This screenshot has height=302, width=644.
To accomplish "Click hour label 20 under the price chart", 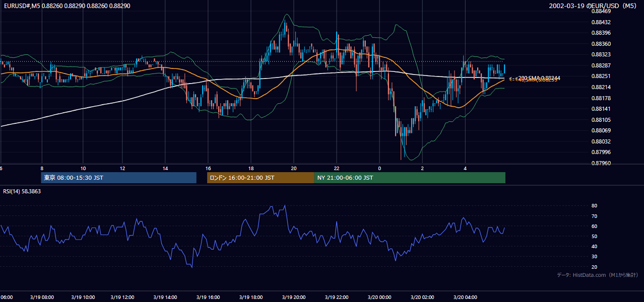I will [x=294, y=168].
